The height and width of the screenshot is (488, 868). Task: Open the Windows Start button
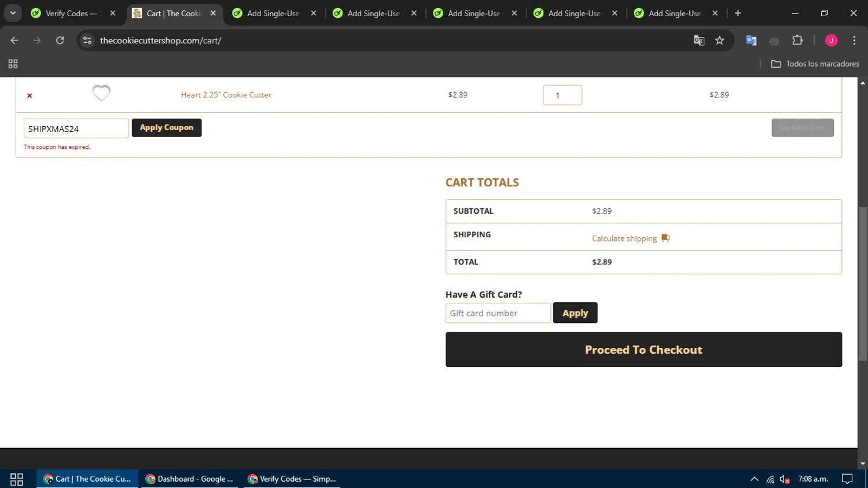tap(17, 479)
